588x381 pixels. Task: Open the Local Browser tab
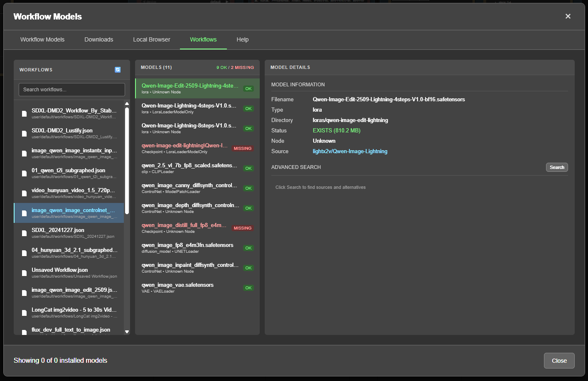152,39
